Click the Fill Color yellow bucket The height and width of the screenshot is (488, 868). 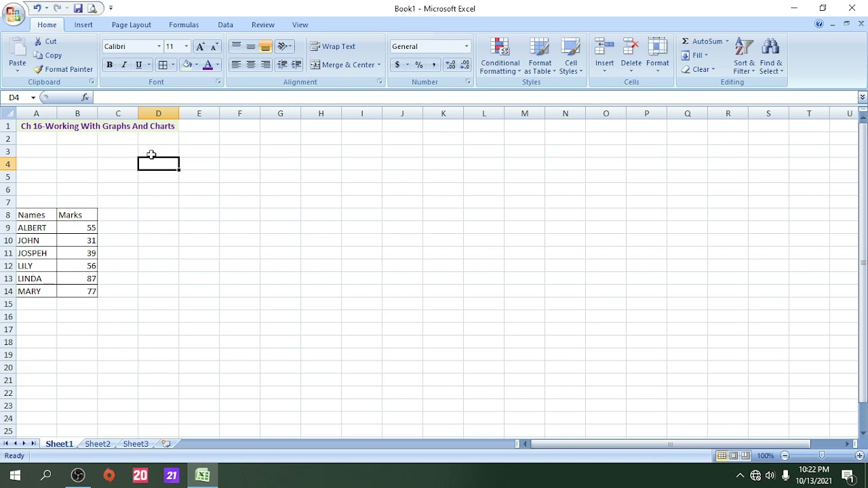coord(187,64)
